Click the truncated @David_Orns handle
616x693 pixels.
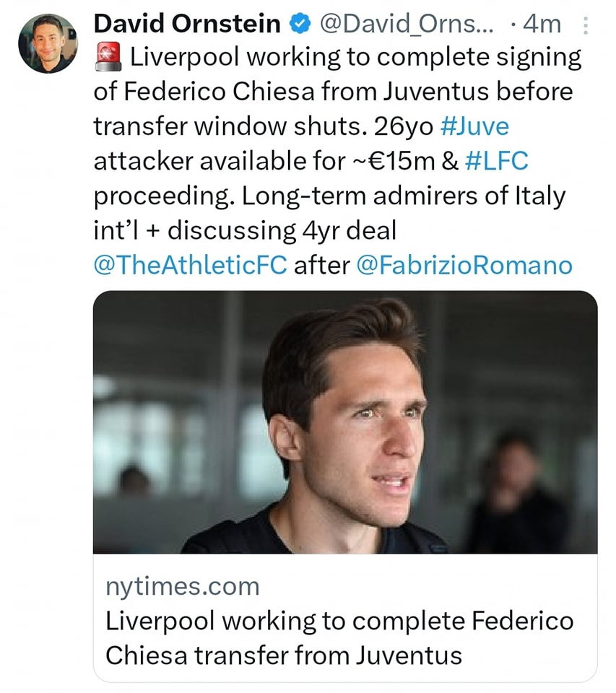pyautogui.click(x=406, y=24)
